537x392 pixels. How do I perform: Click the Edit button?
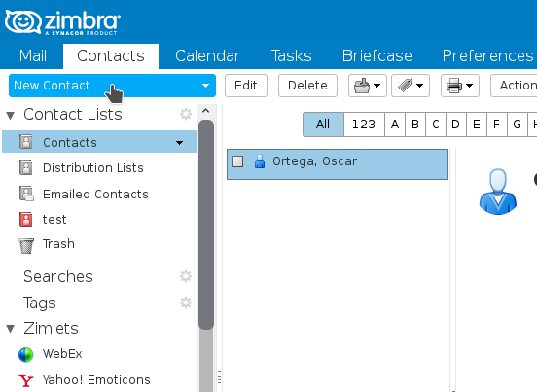[246, 86]
